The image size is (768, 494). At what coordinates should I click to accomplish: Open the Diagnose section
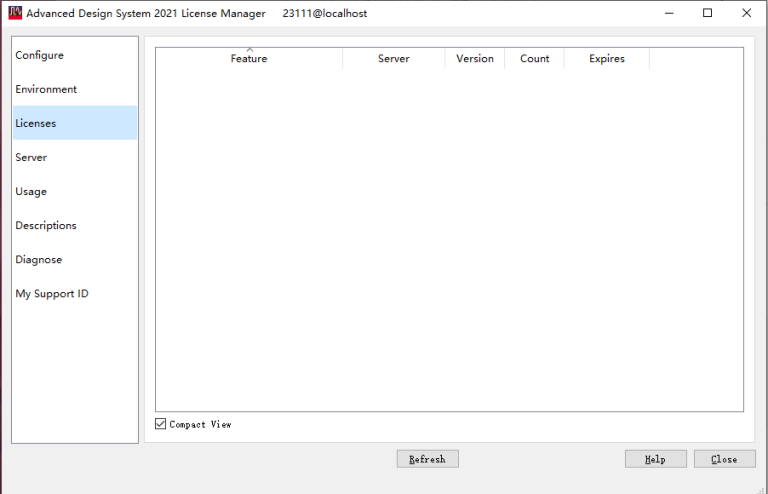pyautogui.click(x=39, y=259)
